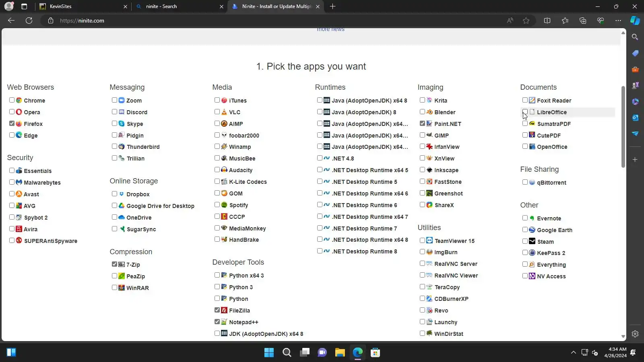Click the Discord app icon

(122, 112)
